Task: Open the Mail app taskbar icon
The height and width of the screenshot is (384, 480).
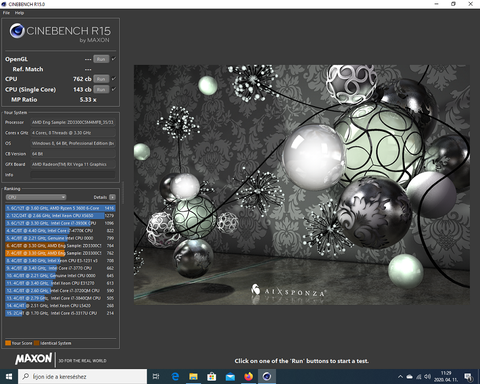Action: [230, 377]
